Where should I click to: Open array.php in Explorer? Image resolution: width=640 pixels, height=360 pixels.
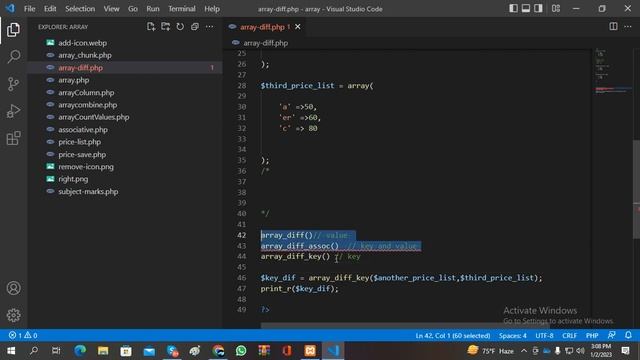(73, 80)
